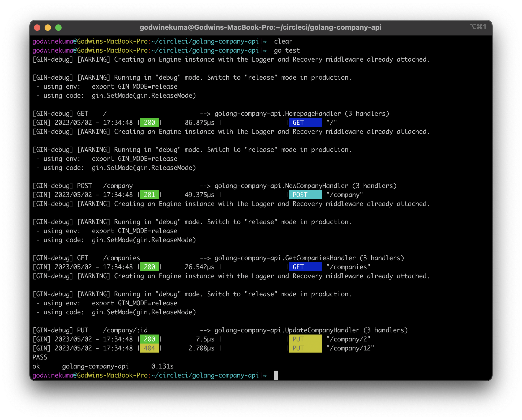Click the terminal window title text
This screenshot has width=522, height=420.
click(x=260, y=27)
